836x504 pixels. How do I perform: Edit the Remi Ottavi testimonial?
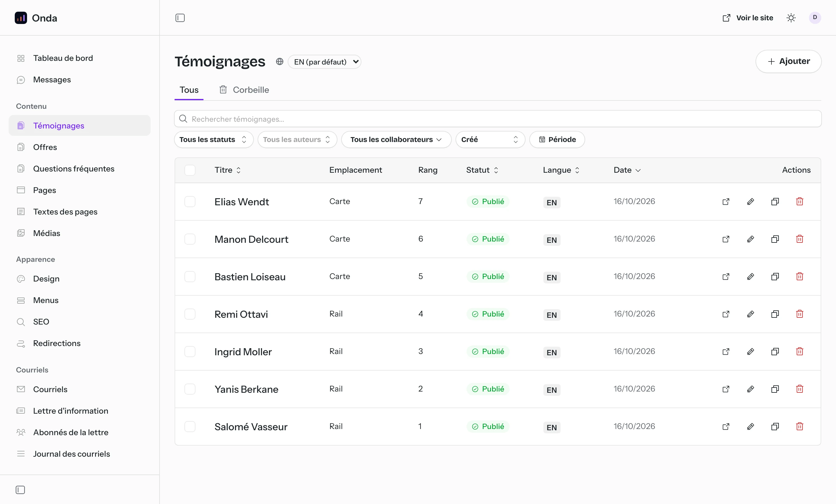751,314
